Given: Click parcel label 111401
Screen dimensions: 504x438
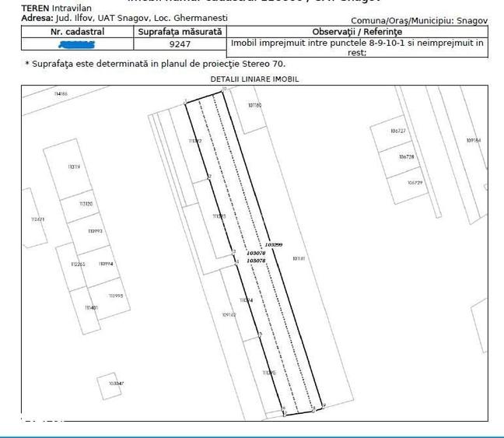Looking at the screenshot, I should click(91, 308).
